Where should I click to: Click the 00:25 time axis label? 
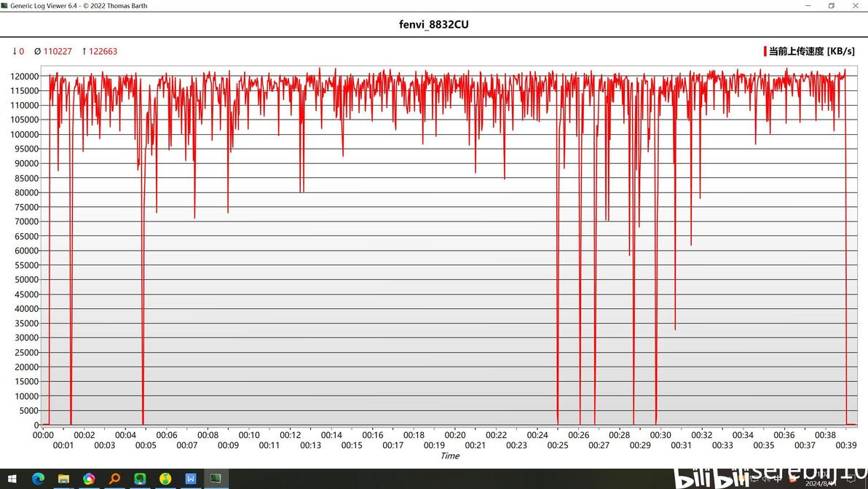click(558, 445)
